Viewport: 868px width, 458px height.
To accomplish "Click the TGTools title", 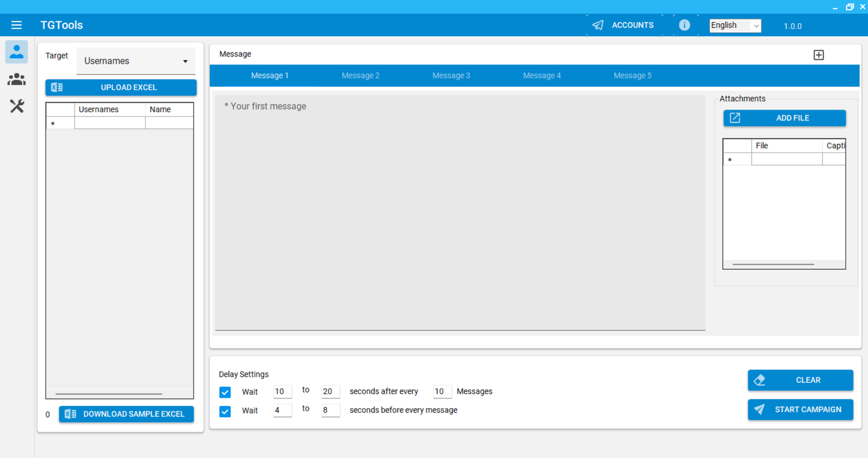I will coord(62,25).
